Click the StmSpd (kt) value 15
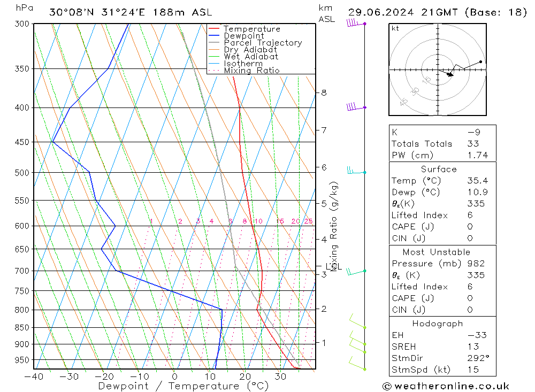Image resolution: width=535 pixels, height=392 pixels. click(473, 370)
